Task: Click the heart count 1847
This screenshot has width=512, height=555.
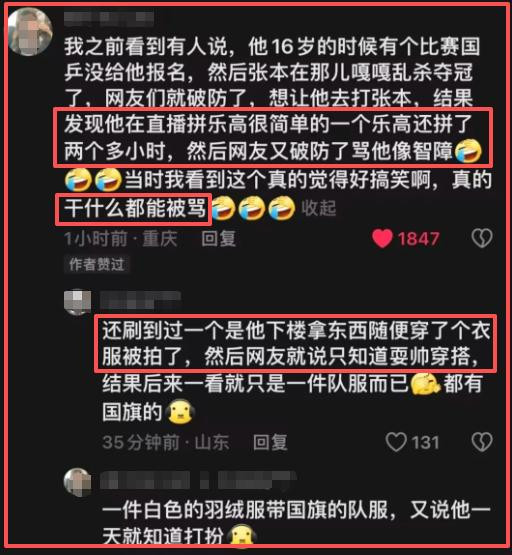Action: point(419,239)
